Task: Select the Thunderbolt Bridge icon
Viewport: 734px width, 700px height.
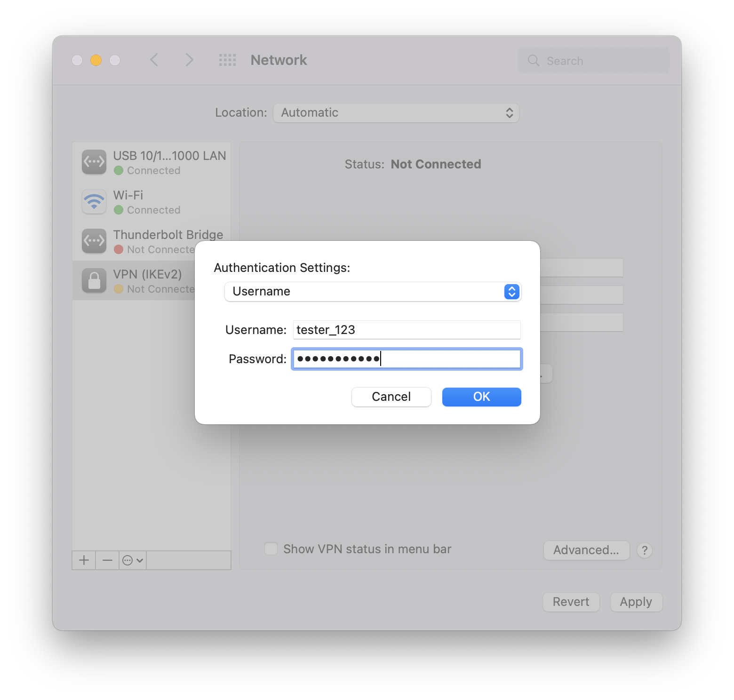Action: (94, 241)
